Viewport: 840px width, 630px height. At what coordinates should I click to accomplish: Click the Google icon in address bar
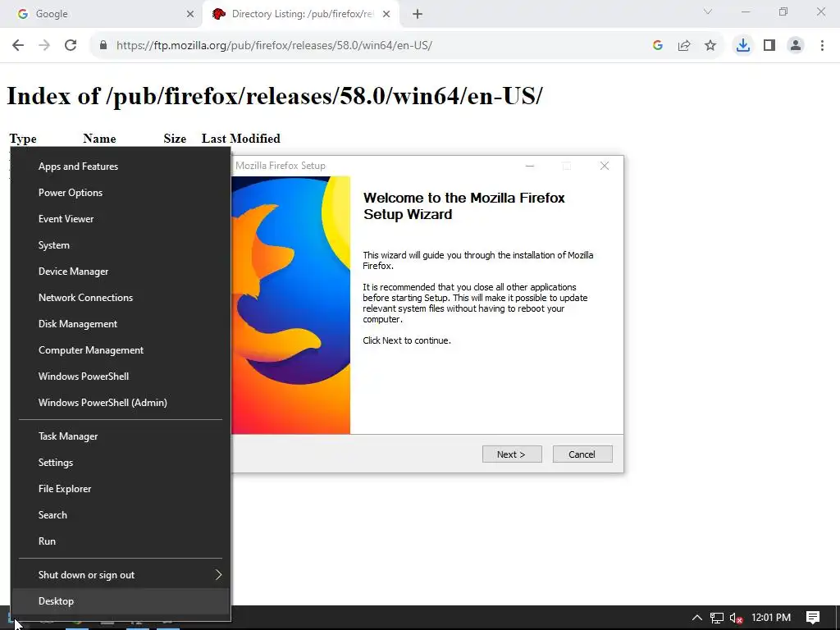658,46
